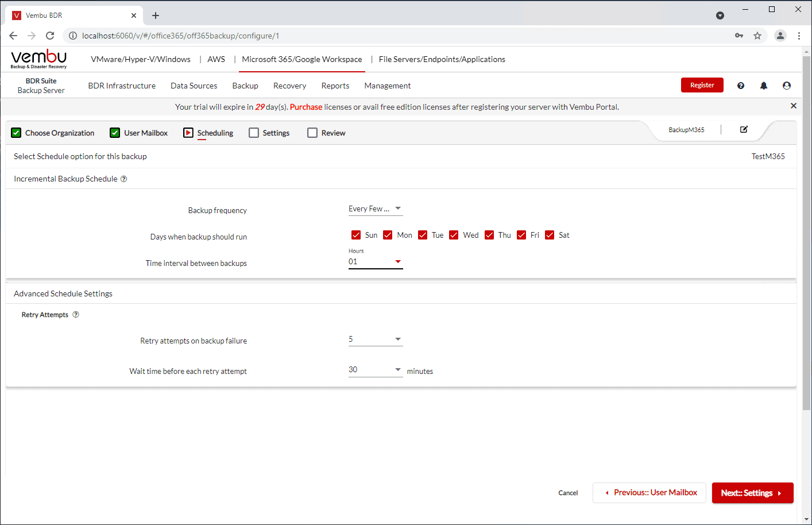This screenshot has height=525, width=812.
Task: Click the Register button
Action: [x=702, y=85]
